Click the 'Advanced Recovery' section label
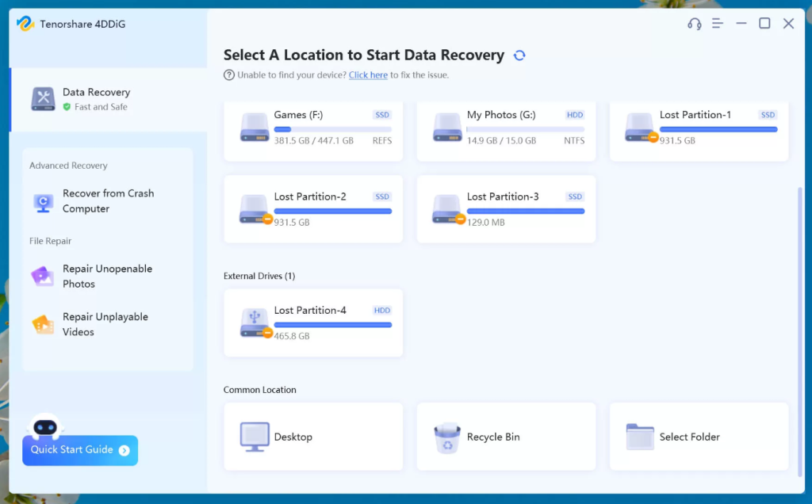The height and width of the screenshot is (504, 812). click(x=68, y=166)
